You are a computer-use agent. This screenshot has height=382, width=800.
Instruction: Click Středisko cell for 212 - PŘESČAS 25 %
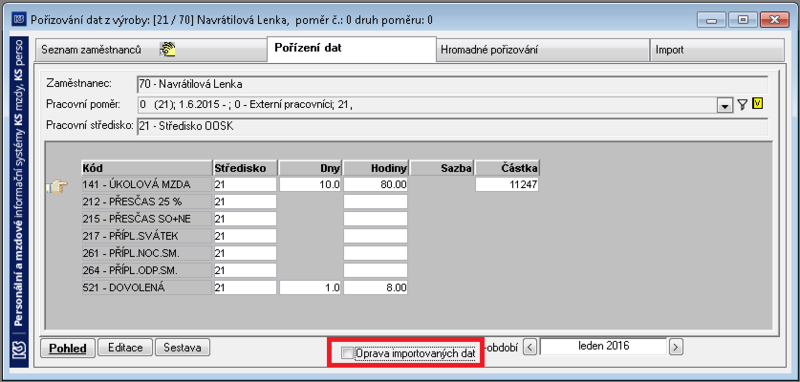click(x=245, y=201)
